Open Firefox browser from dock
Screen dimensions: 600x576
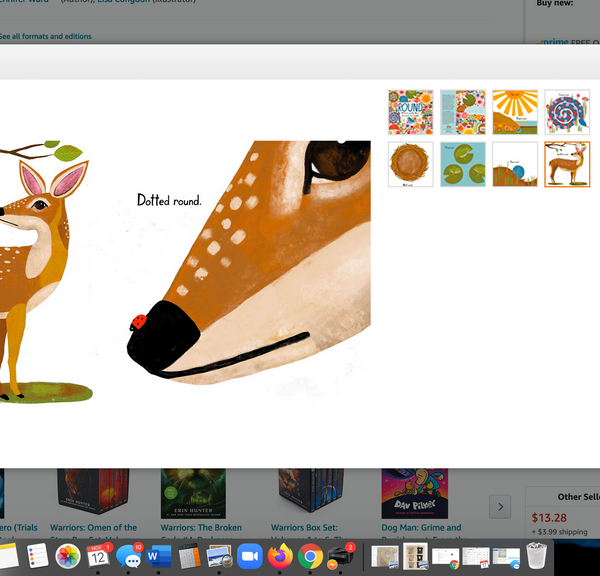point(280,556)
